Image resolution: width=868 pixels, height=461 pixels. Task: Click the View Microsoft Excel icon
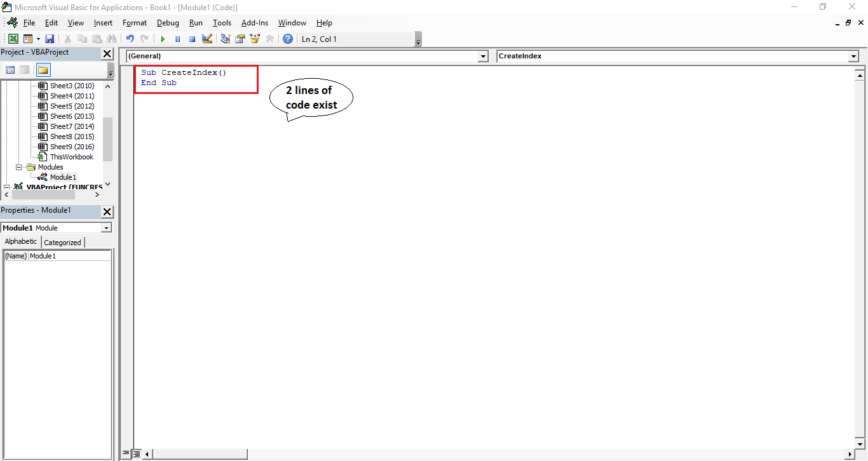click(x=13, y=39)
